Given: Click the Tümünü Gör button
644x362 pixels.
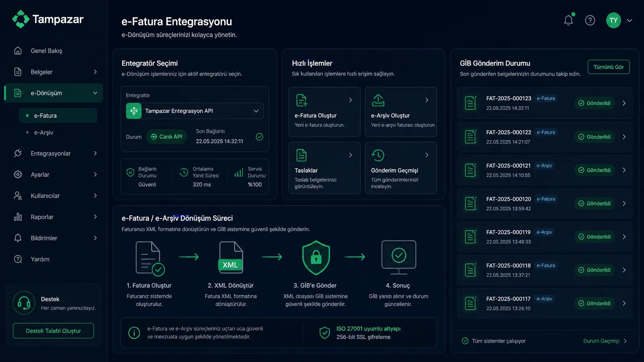Looking at the screenshot, I should 609,67.
